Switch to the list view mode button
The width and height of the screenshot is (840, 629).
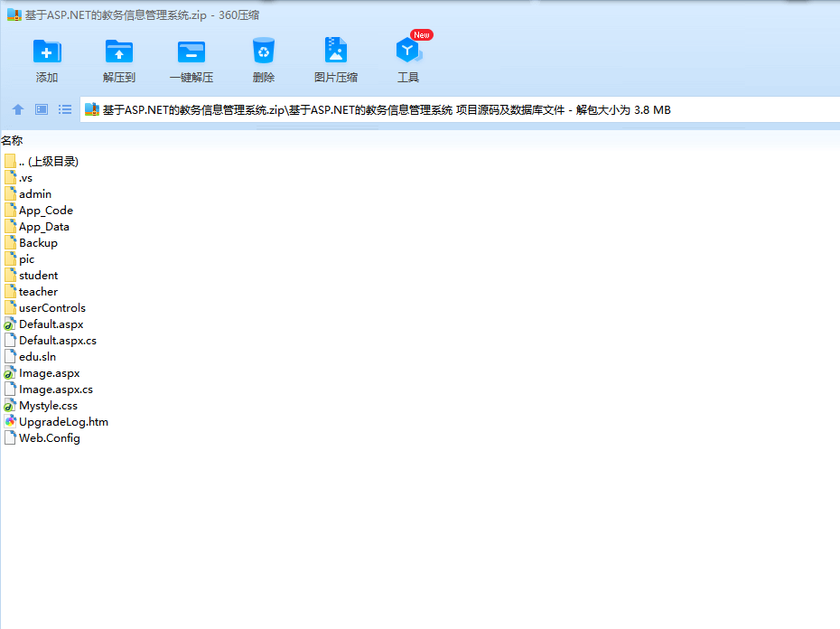click(65, 109)
